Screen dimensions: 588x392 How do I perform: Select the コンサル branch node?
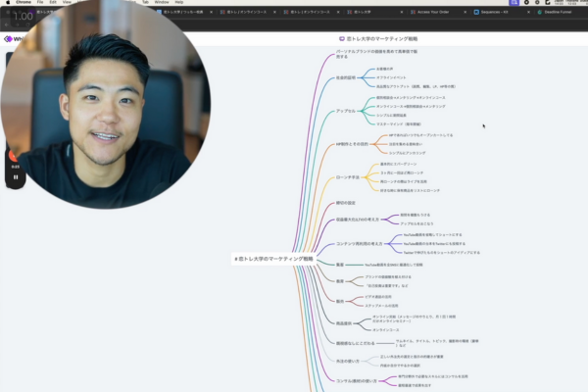[x=357, y=381]
